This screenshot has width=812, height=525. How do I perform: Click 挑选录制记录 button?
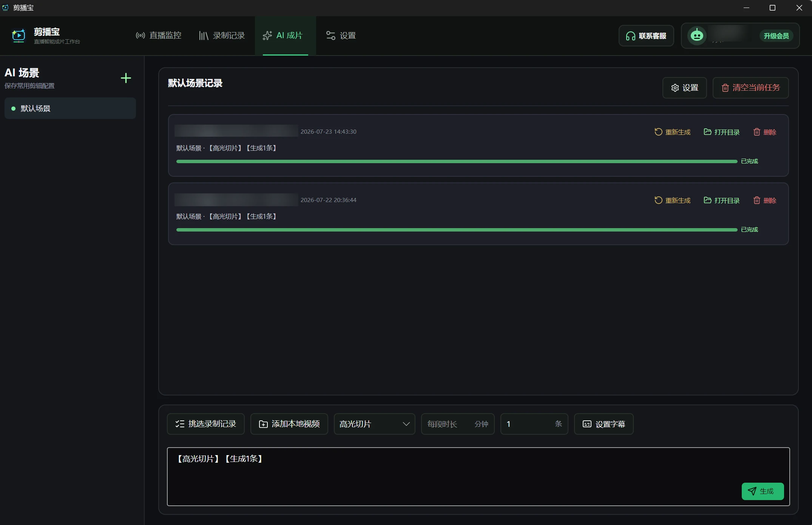[206, 424]
